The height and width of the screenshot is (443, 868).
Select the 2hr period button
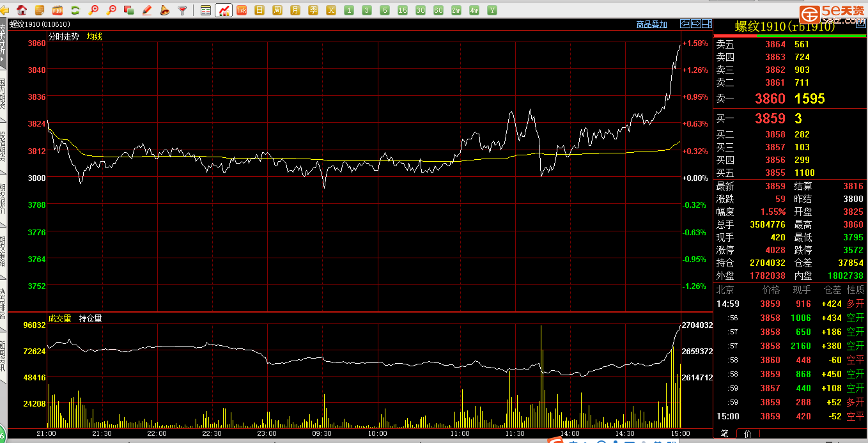[456, 10]
